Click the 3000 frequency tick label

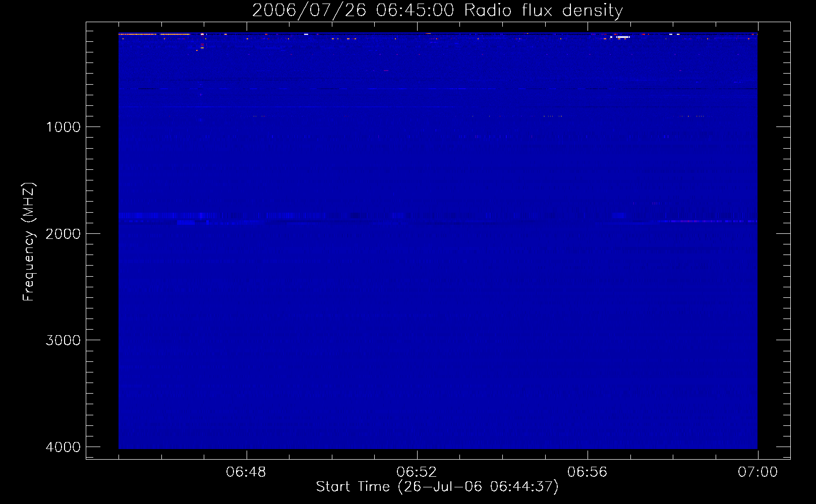[x=63, y=340]
